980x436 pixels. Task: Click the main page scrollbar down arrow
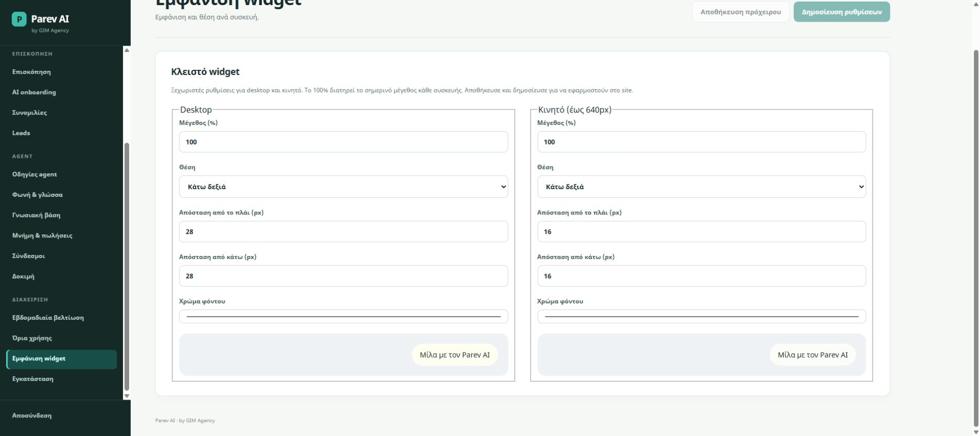click(976, 432)
